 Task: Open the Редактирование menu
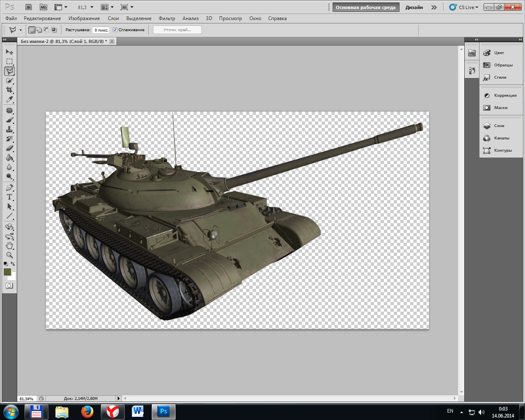click(x=42, y=18)
